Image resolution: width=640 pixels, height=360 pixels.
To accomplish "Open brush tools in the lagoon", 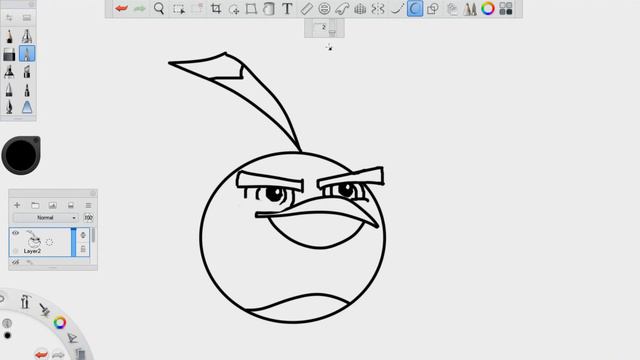I will point(25,302).
